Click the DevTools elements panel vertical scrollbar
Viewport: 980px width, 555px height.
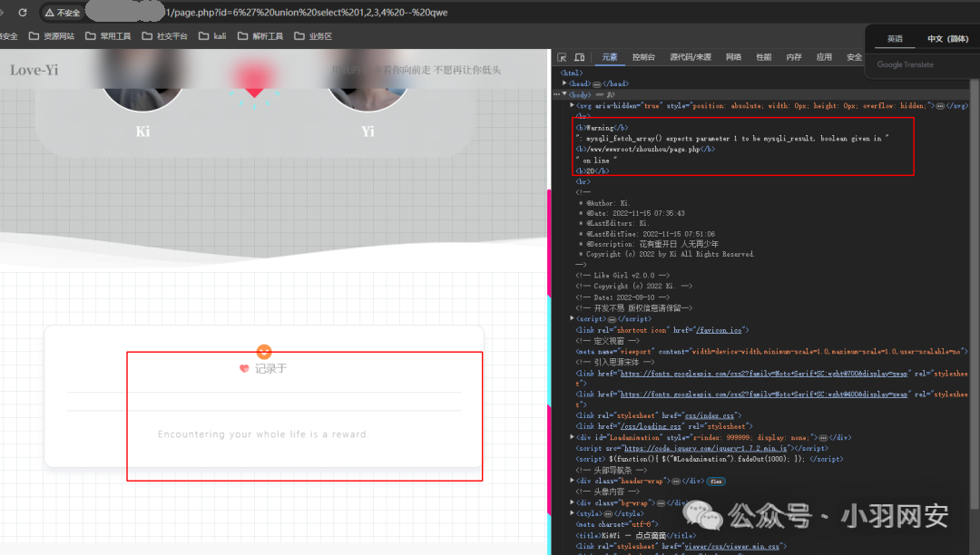975,294
